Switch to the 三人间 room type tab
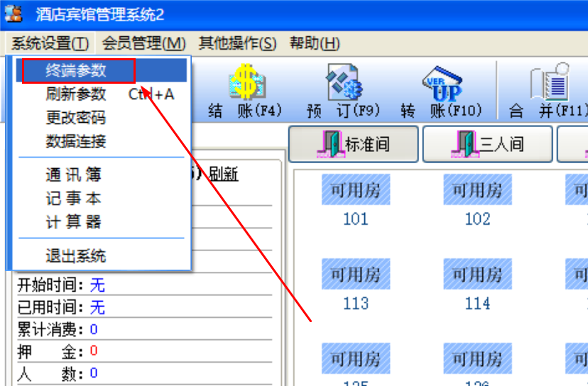The width and height of the screenshot is (588, 386). pyautogui.click(x=487, y=144)
